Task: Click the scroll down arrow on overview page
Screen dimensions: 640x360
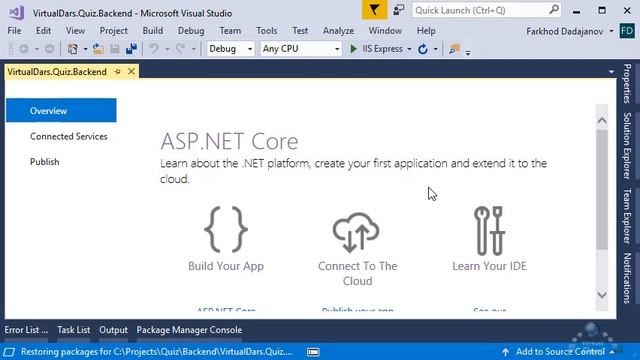Action: pyautogui.click(x=602, y=295)
